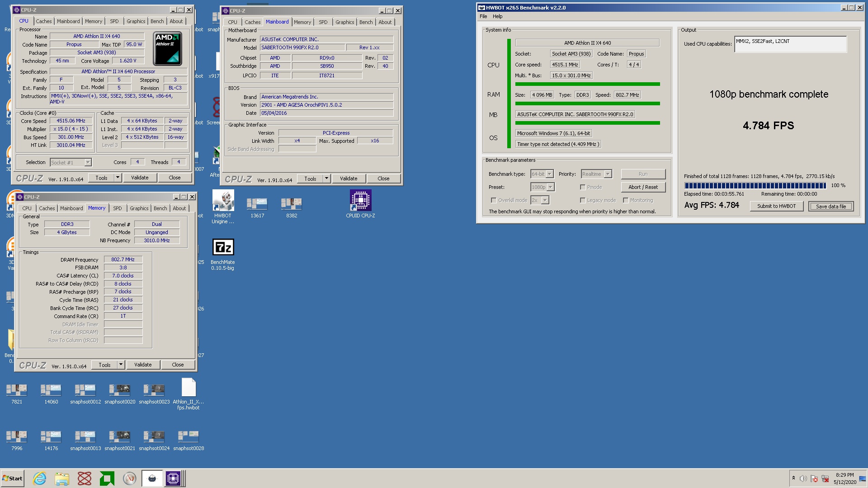868x488 pixels.
Task: Open the snaphsot0020 image file
Action: click(120, 394)
